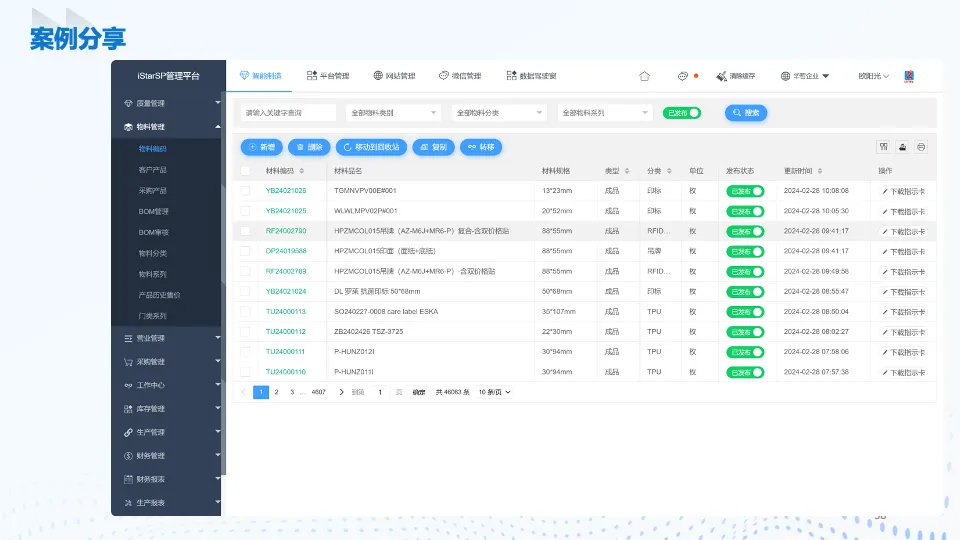Sort by 类型 column arrows
This screenshot has height=540, width=960.
627,171
